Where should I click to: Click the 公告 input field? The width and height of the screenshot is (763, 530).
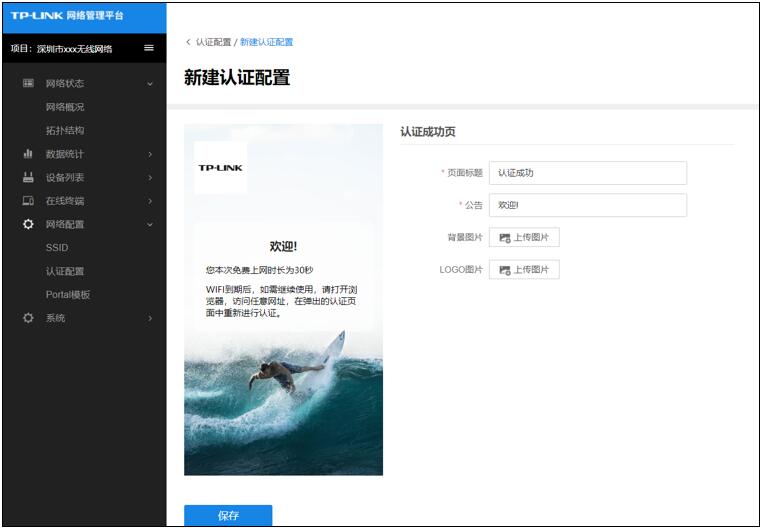tap(588, 205)
